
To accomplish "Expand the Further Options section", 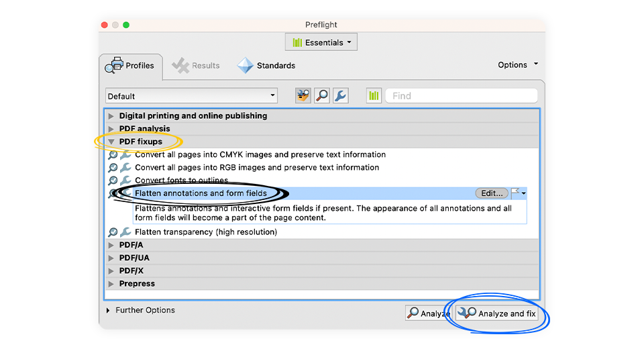I will (109, 310).
